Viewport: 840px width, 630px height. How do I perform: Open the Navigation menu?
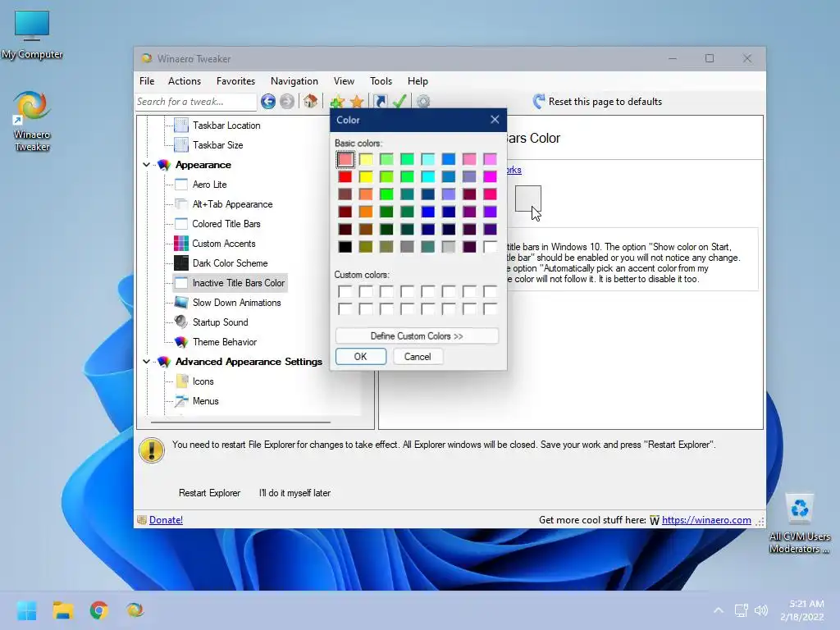(294, 81)
